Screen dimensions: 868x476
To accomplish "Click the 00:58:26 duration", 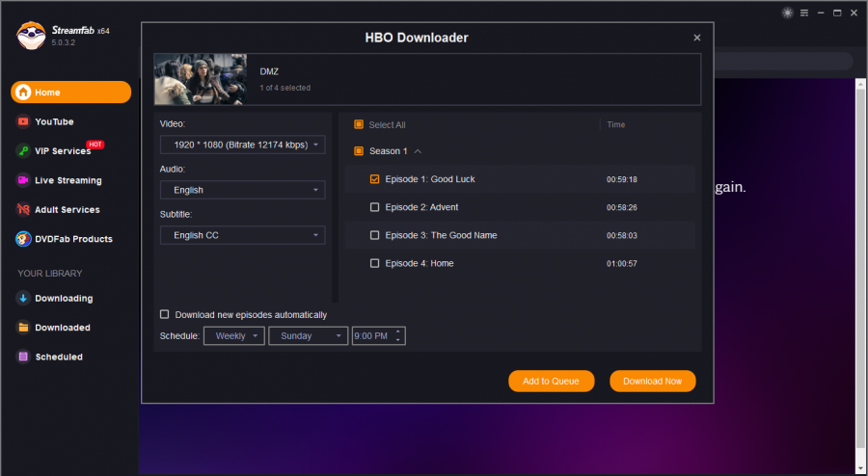I will [x=622, y=208].
